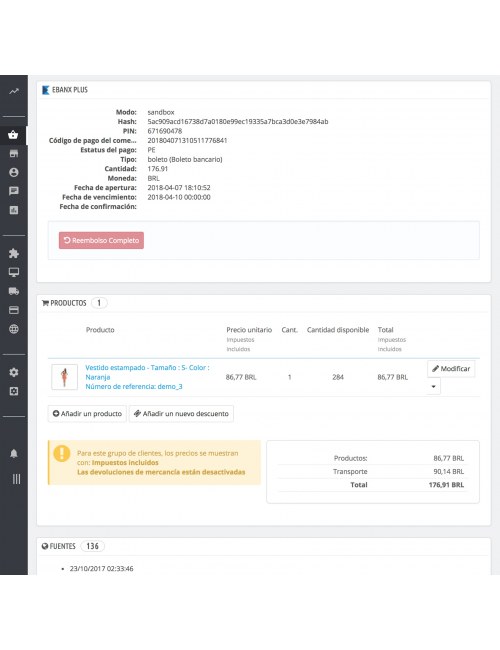Click the Número de referencia: demo_3 link
The width and height of the screenshot is (500, 650).
point(133,386)
